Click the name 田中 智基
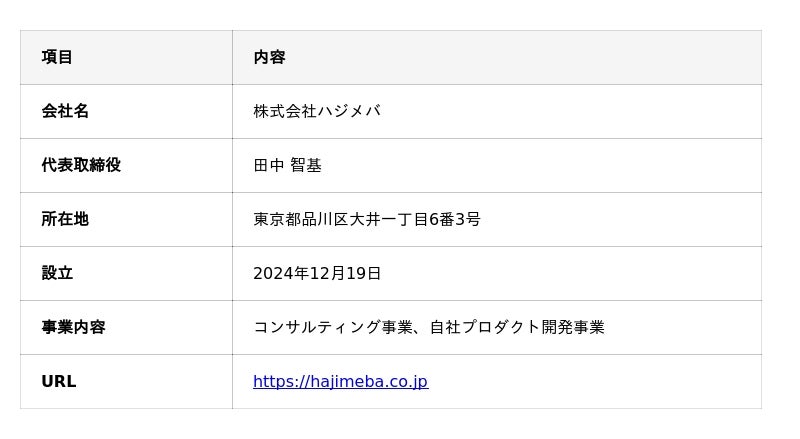Viewport: 800px width, 439px height. tap(287, 166)
